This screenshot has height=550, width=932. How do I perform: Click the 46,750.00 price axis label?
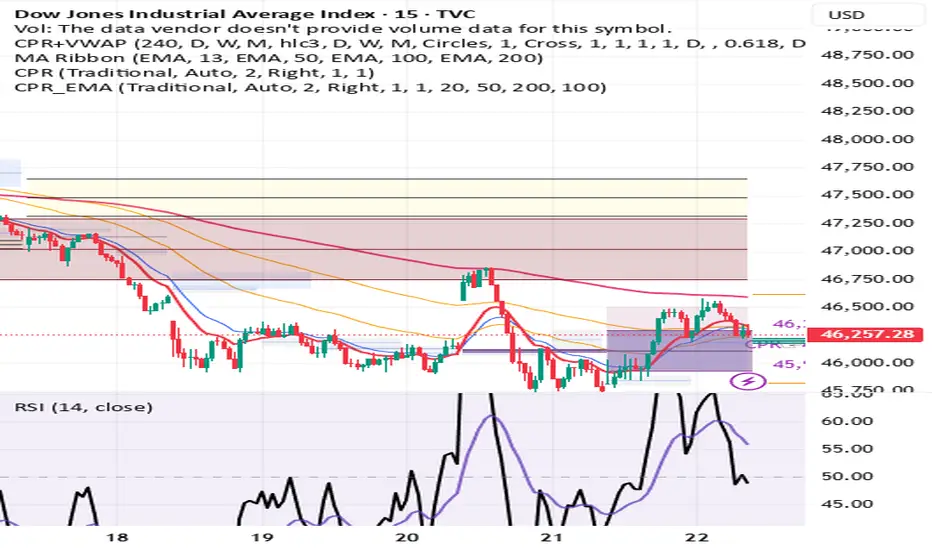[867, 279]
